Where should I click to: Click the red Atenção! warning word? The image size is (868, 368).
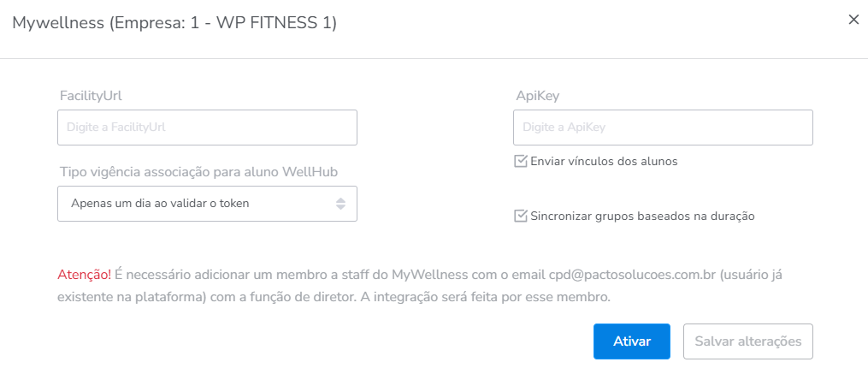(x=84, y=275)
